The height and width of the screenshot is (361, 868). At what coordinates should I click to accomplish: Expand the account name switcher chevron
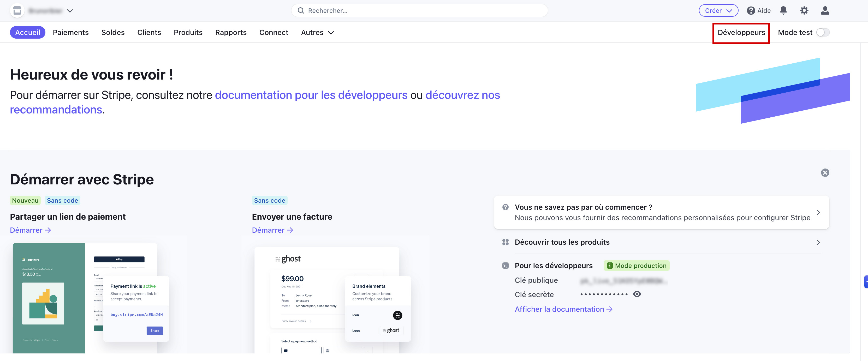pos(70,11)
